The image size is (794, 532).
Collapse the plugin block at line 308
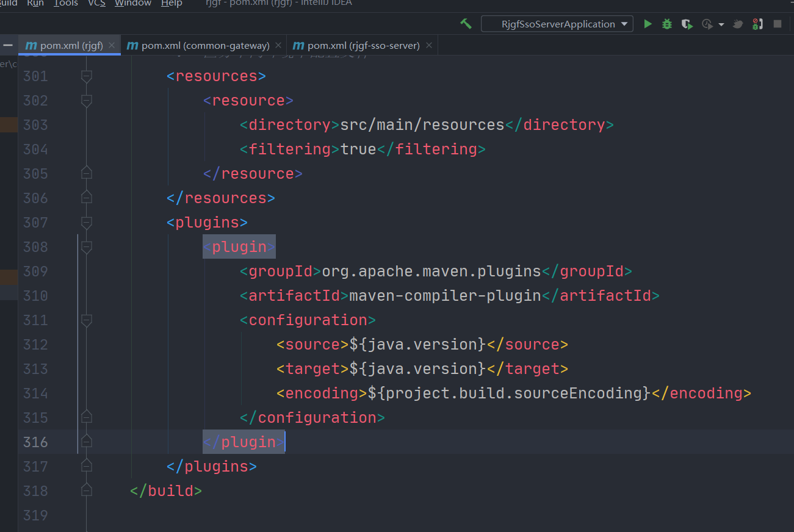pyautogui.click(x=85, y=247)
